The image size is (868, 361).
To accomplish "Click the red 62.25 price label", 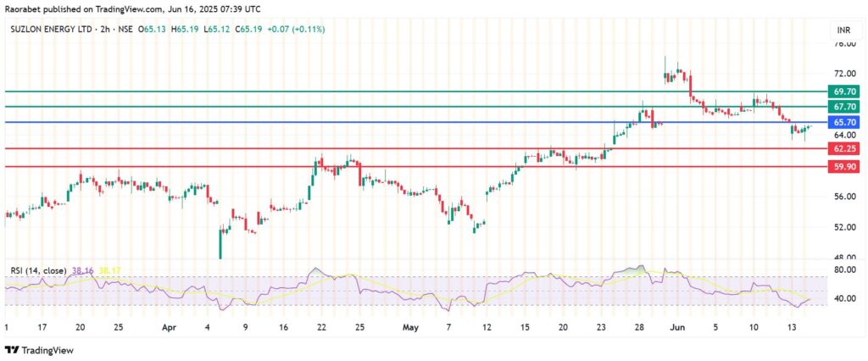I will point(844,149).
